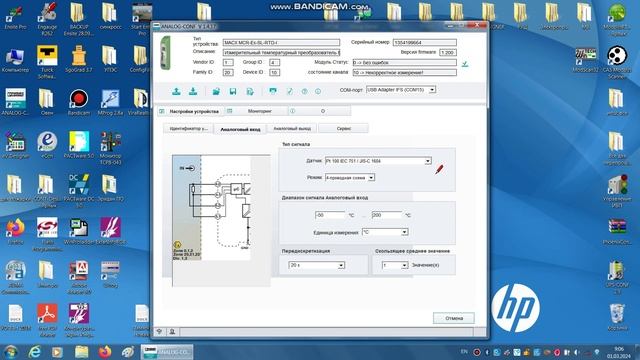Open the MProg 2.8a desktop shortcut
The width and height of the screenshot is (640, 360).
110,102
